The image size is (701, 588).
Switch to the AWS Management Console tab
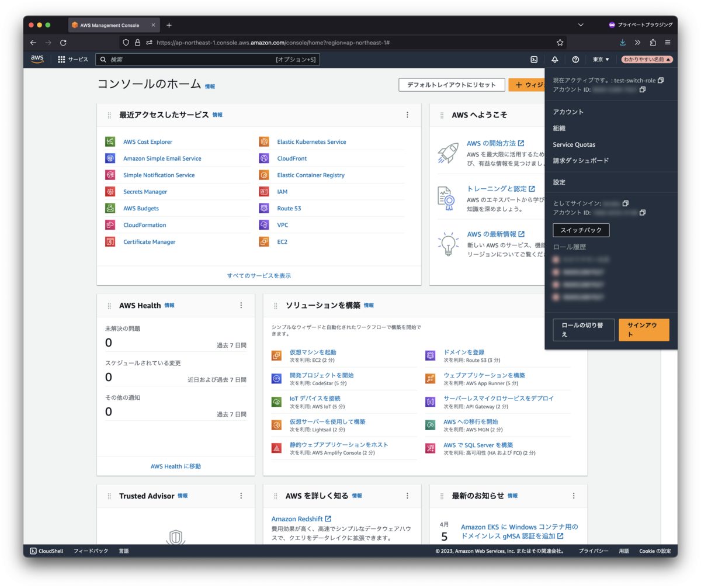pos(114,25)
